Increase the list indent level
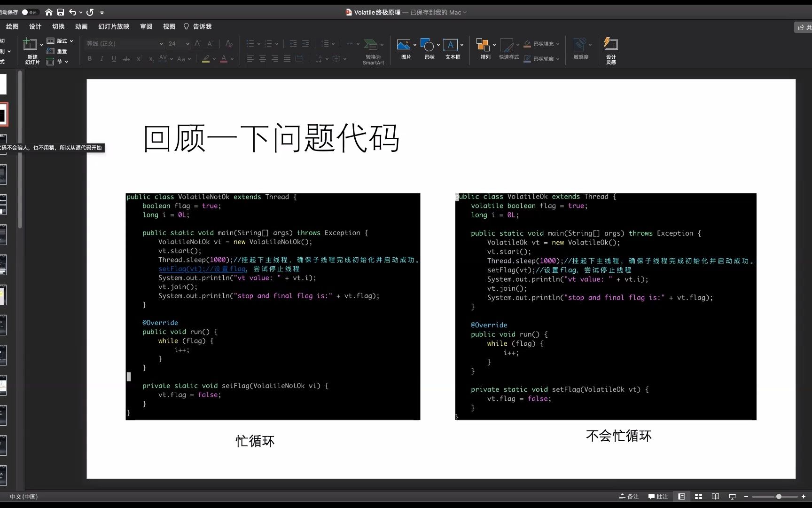The height and width of the screenshot is (508, 812). coord(305,44)
